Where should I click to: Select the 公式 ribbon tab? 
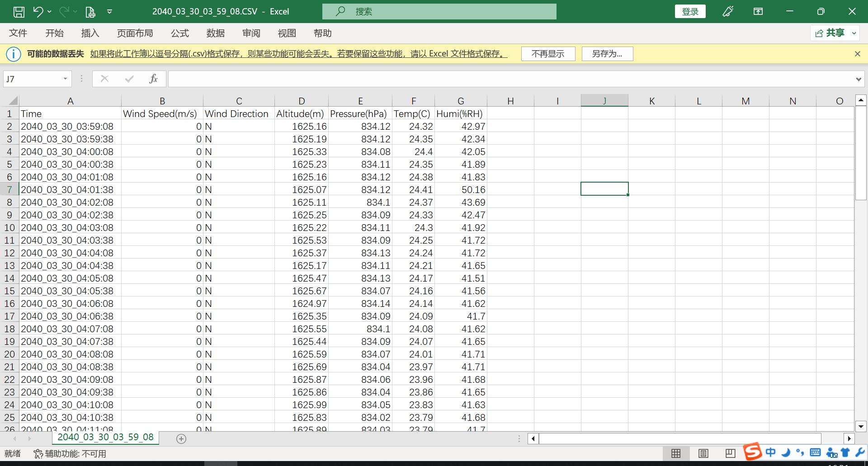point(179,33)
